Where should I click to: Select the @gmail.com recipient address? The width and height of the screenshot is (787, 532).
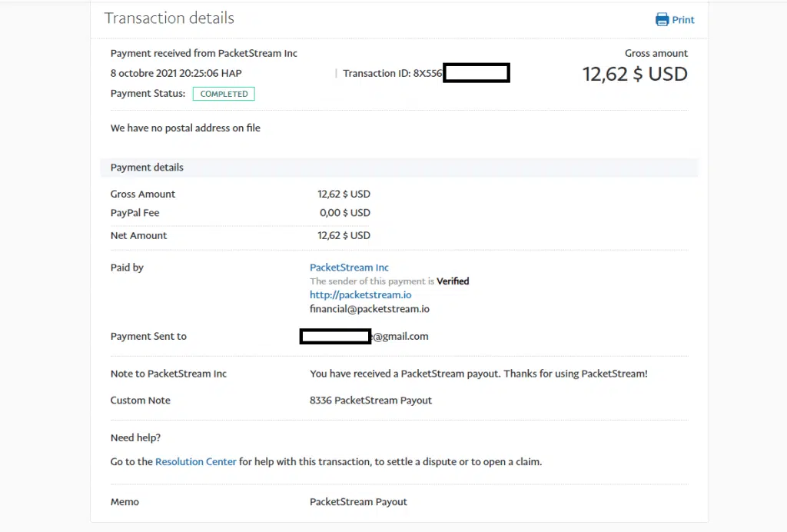pyautogui.click(x=400, y=337)
